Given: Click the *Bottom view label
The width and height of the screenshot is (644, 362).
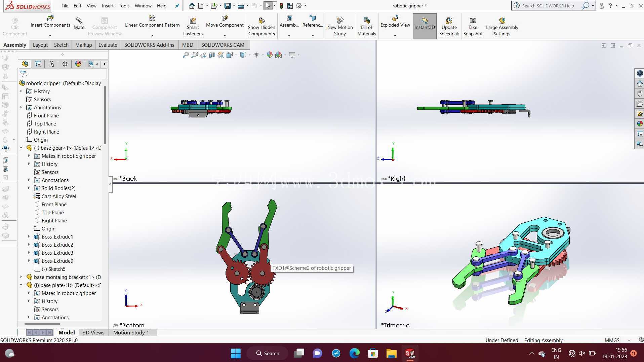Looking at the screenshot, I should coord(132,325).
